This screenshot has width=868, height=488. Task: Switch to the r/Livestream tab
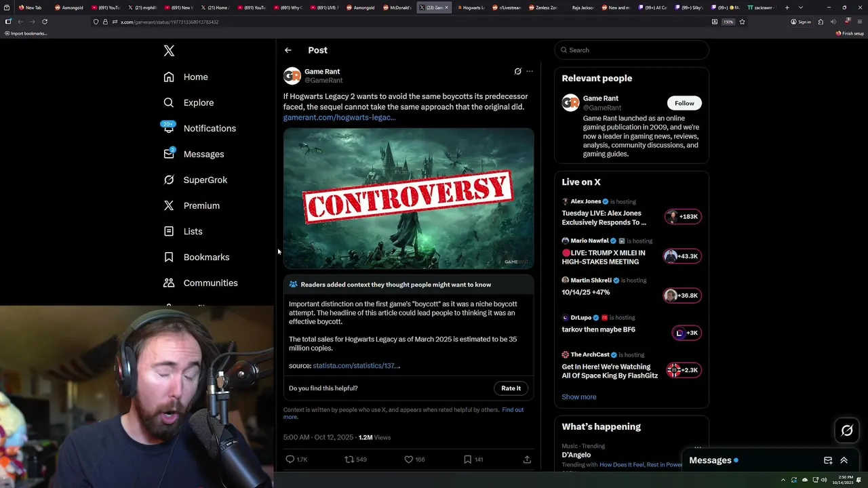click(x=507, y=7)
